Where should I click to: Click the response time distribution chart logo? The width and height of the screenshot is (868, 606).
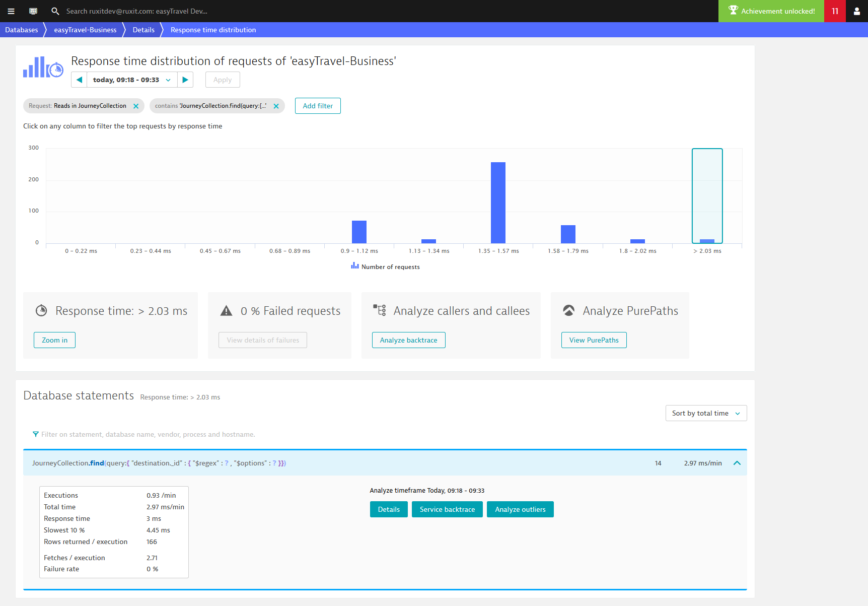point(43,67)
